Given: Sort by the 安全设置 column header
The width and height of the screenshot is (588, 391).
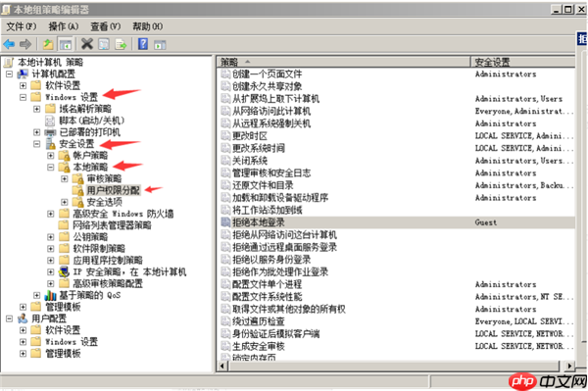Looking at the screenshot, I should (522, 62).
